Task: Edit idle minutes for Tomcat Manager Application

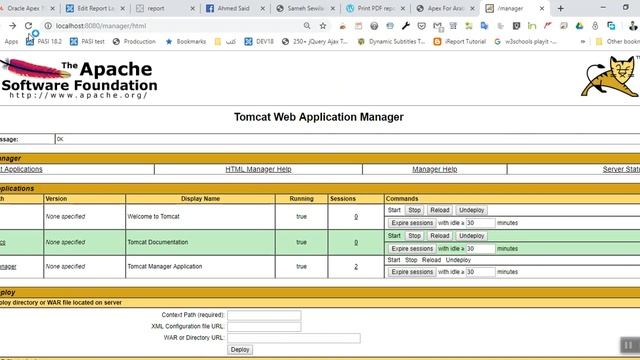Action: point(480,272)
